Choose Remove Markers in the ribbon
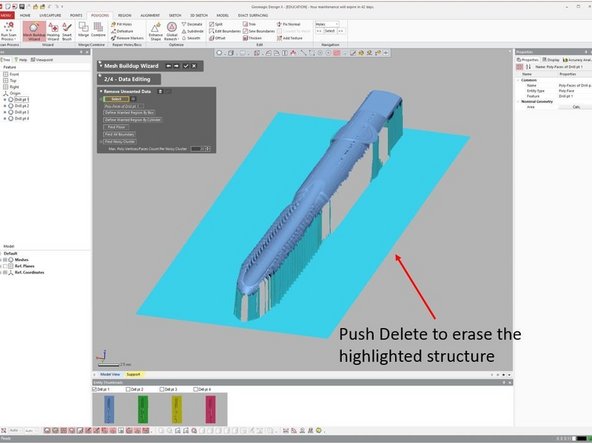Viewport: 592px width, 444px height. 127,38
